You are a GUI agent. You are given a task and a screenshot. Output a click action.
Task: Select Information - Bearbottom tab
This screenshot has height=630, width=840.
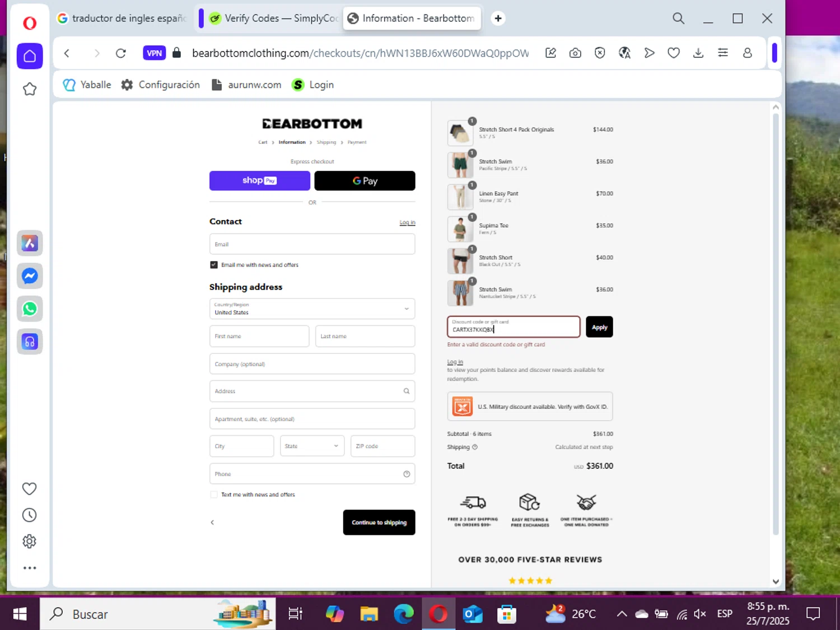pos(412,18)
